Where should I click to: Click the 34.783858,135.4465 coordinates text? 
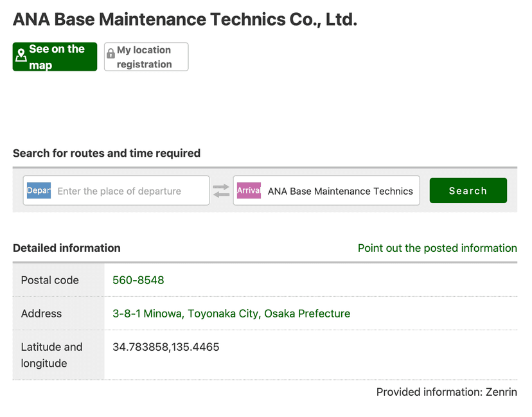(x=166, y=347)
